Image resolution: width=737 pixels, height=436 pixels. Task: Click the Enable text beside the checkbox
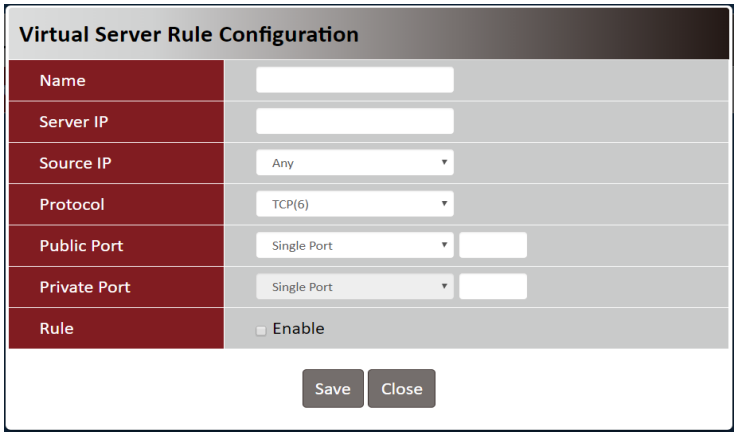[298, 328]
